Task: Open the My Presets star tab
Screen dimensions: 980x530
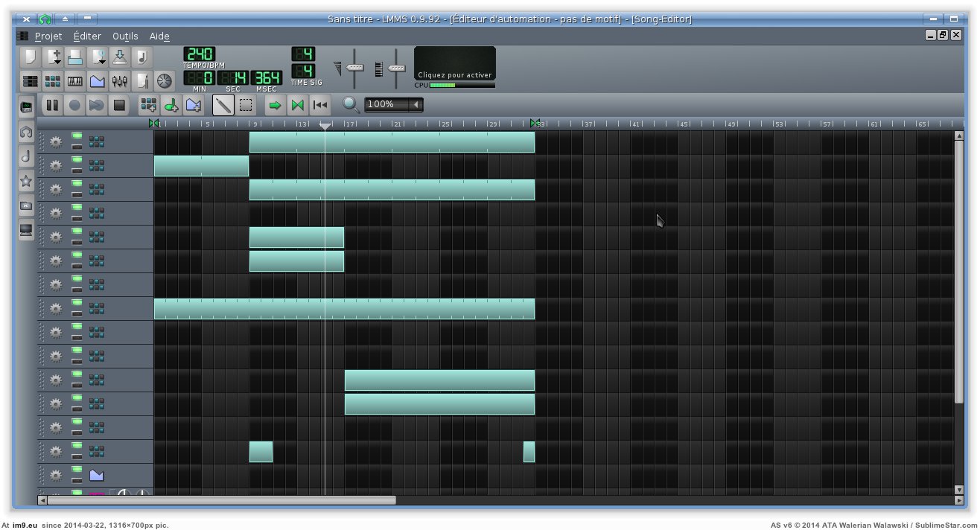Action: 26,181
